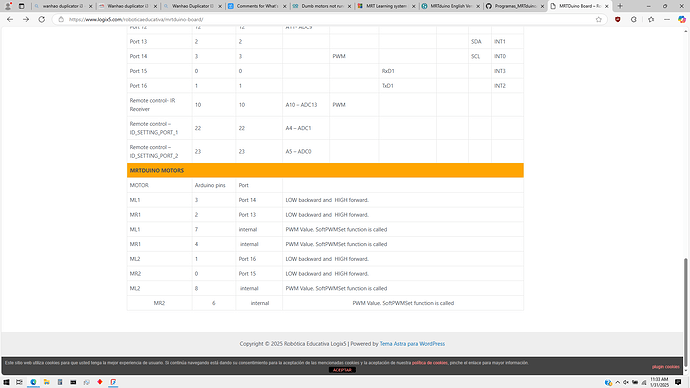690x388 pixels.
Task: Select the MR2 cell in the last row
Action: (159, 303)
